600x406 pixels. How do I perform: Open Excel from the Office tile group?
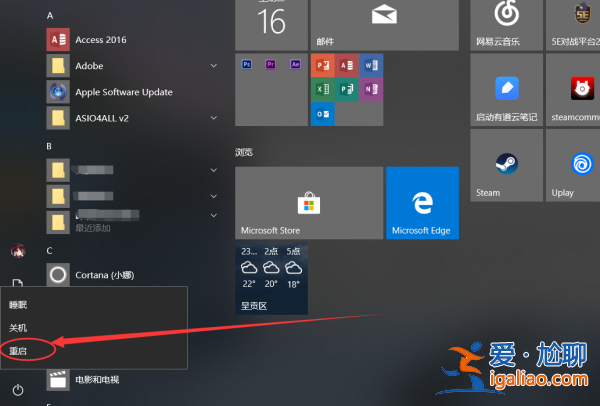click(323, 90)
